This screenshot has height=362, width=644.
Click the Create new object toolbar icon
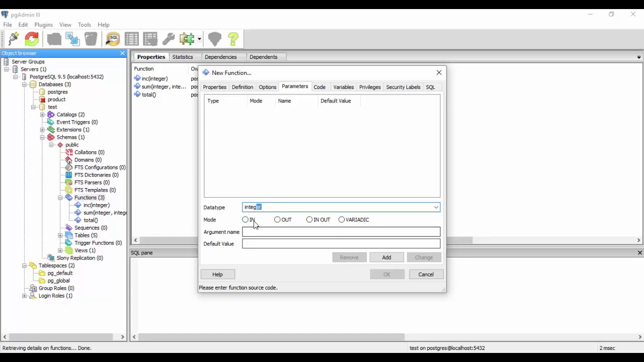click(x=72, y=39)
